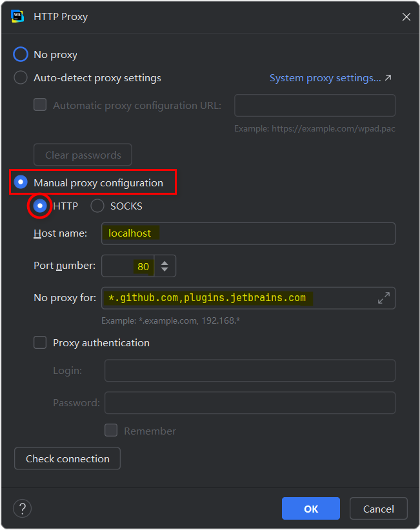The height and width of the screenshot is (530, 420).
Task: Open the help question mark icon
Action: (22, 508)
